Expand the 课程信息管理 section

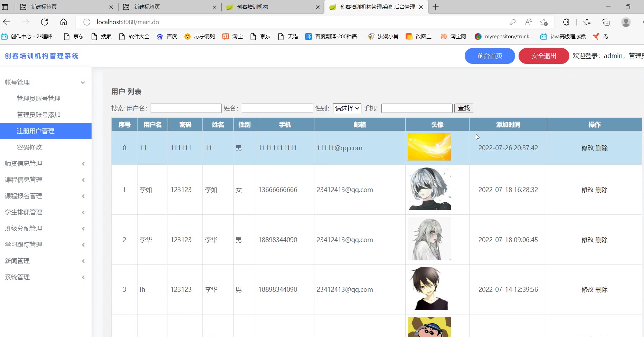45,180
